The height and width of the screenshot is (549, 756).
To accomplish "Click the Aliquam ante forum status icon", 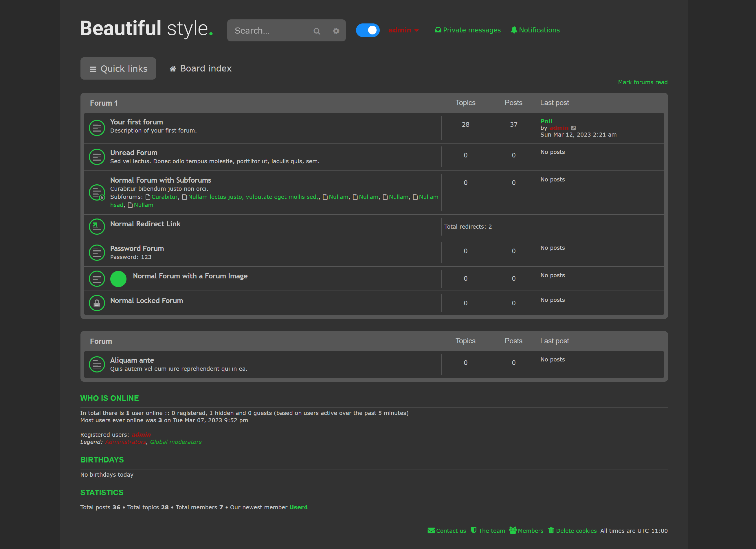I will pos(97,364).
